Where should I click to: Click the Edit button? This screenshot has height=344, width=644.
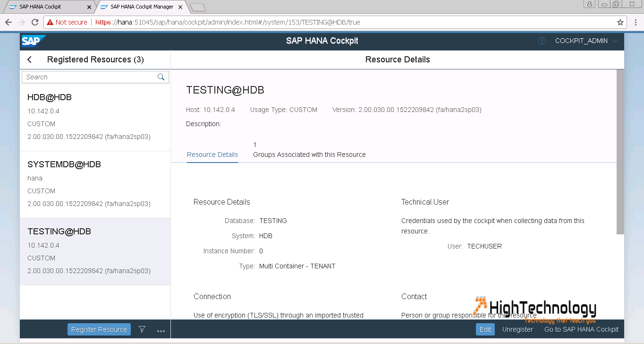[485, 329]
